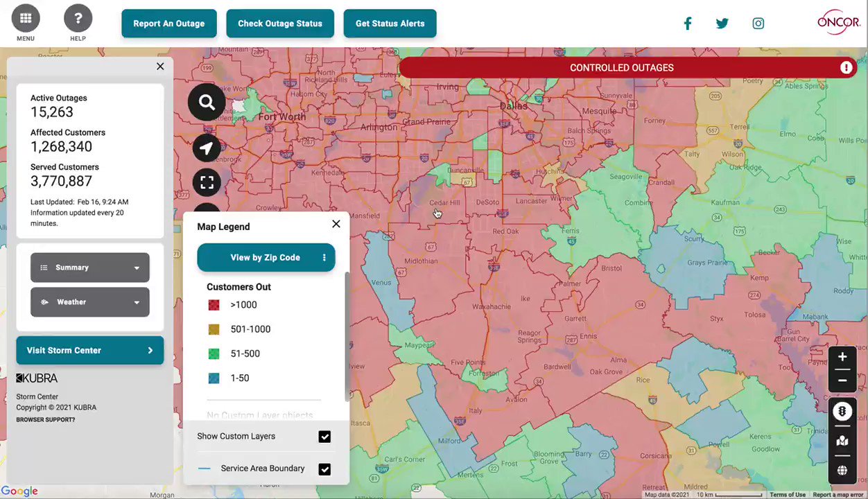
Task: Close the Map Legend panel
Action: point(336,224)
